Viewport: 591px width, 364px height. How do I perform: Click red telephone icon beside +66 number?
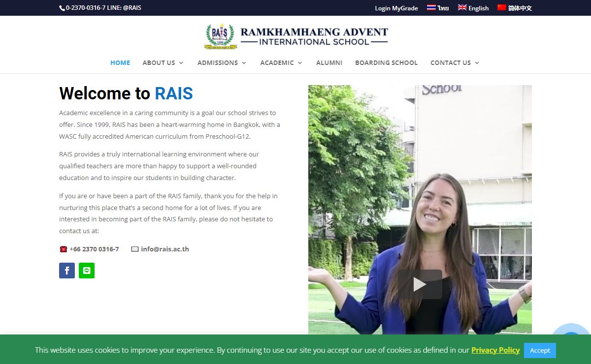(63, 249)
